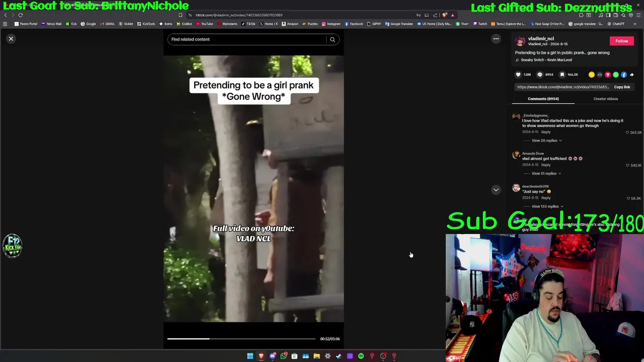Open browser main menu hamburger
This screenshot has height=362, width=644.
(637, 15)
